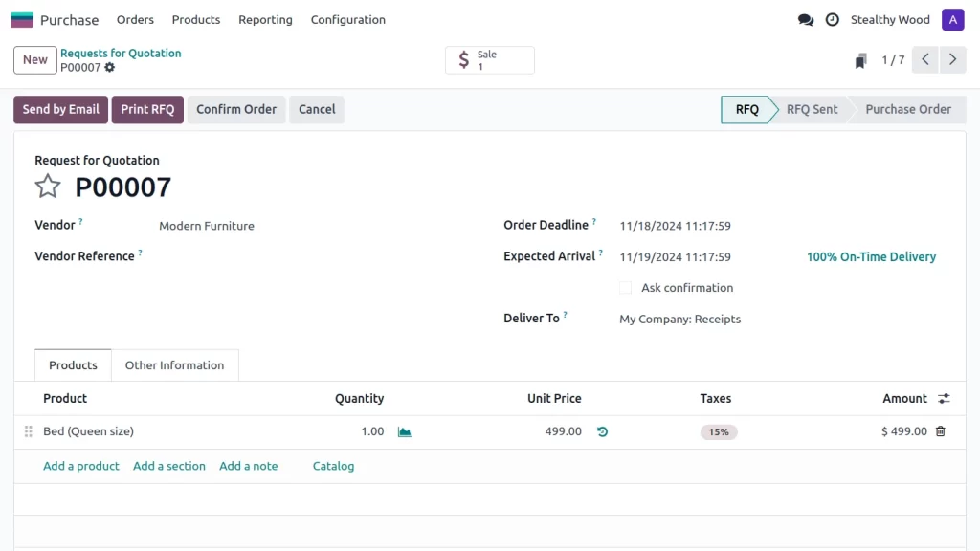Click the P00007 gear settings icon
This screenshot has width=980, height=551.
click(110, 68)
